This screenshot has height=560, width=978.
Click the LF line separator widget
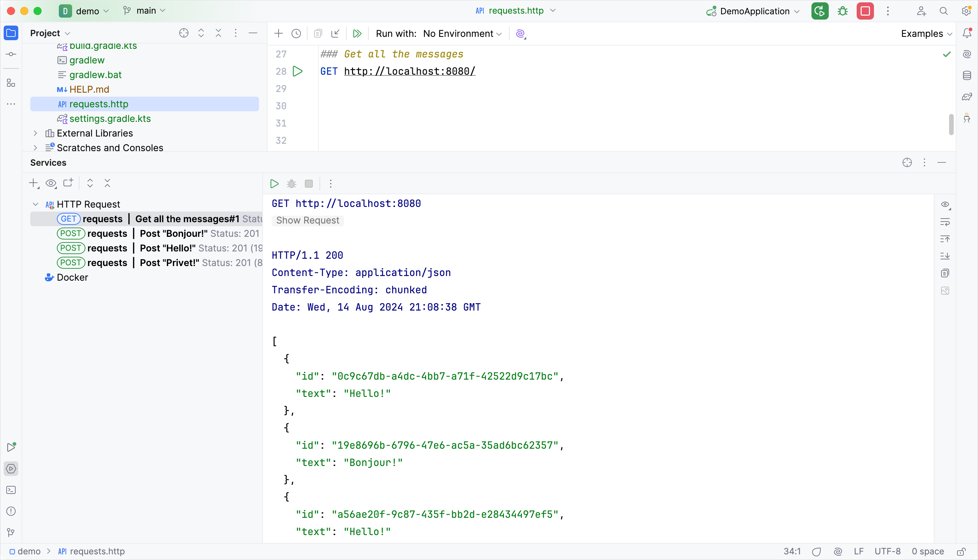click(859, 552)
